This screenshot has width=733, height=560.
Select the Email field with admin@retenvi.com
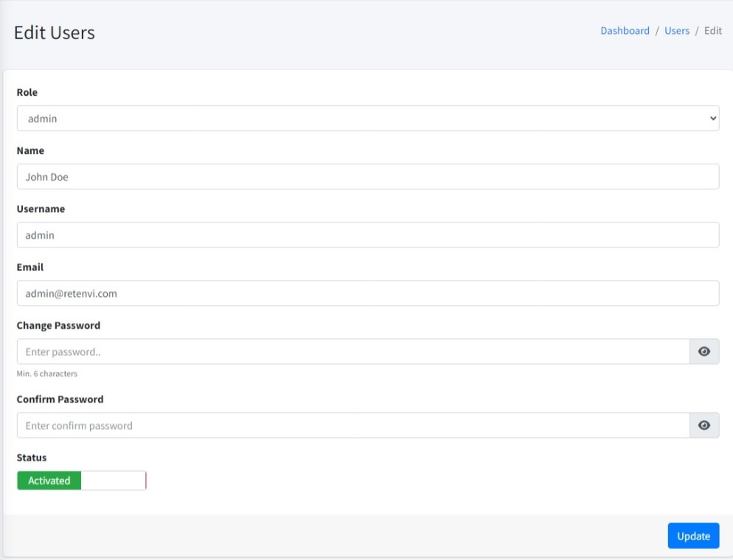pos(367,293)
